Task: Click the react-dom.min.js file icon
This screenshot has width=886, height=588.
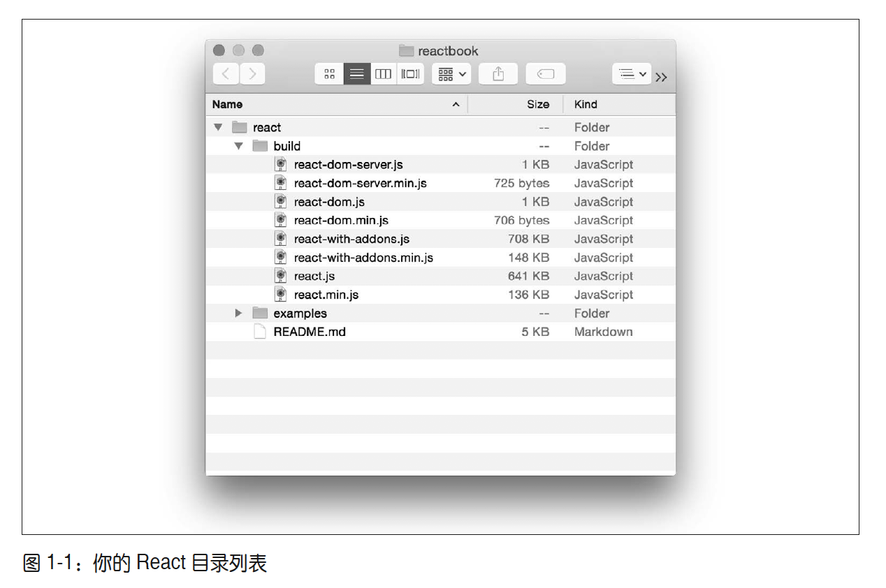Action: pyautogui.click(x=281, y=220)
